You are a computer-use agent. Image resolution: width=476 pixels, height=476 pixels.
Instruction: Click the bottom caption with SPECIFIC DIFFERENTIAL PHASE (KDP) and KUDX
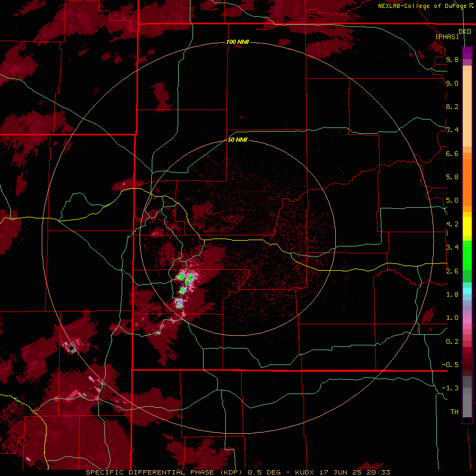[x=238, y=472]
